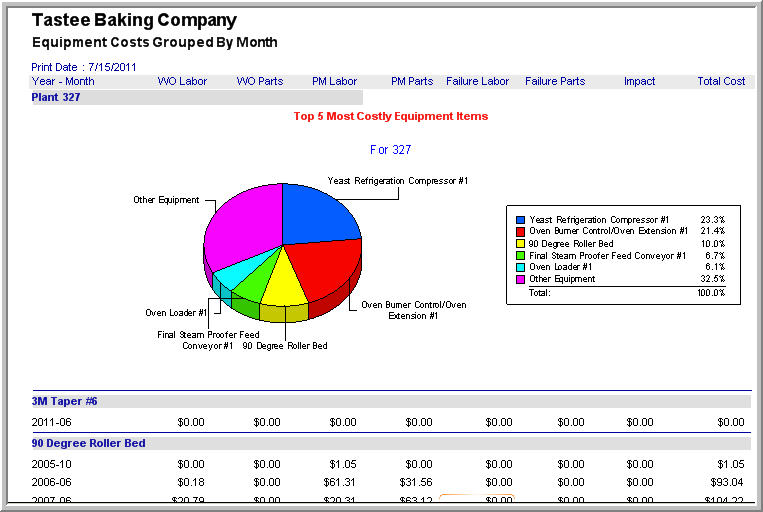Viewport: 763px width, 512px height.
Task: Click the WO Parts column header
Action: pyautogui.click(x=259, y=81)
